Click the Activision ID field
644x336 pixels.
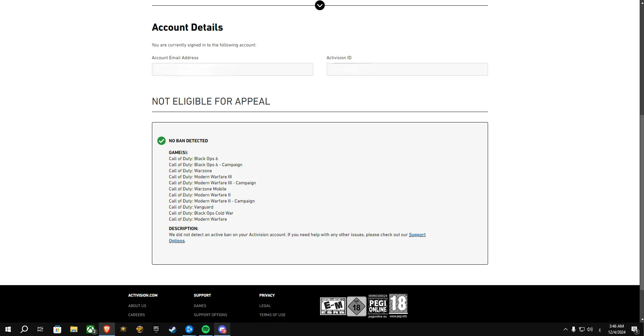[407, 69]
